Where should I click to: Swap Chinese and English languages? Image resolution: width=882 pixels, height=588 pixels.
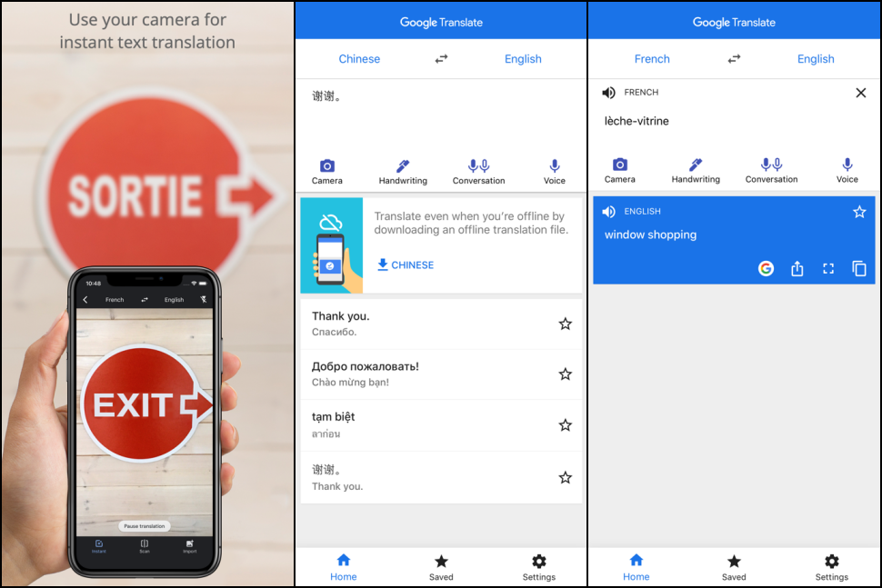click(442, 58)
